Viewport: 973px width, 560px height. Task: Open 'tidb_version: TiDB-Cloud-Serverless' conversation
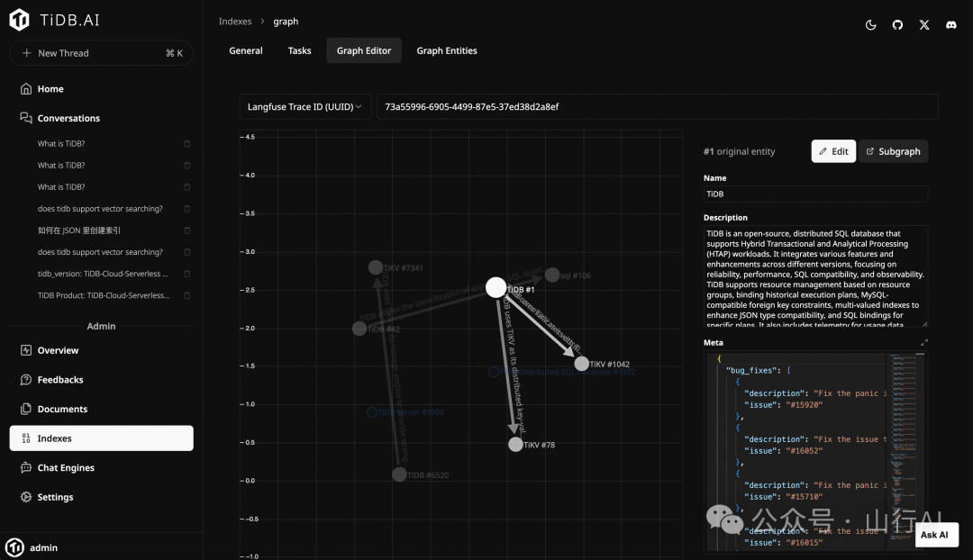pos(103,274)
